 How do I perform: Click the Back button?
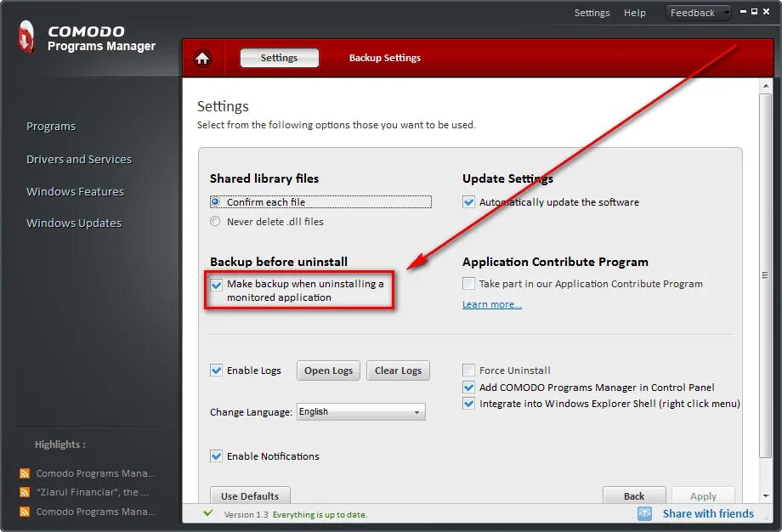(x=634, y=495)
